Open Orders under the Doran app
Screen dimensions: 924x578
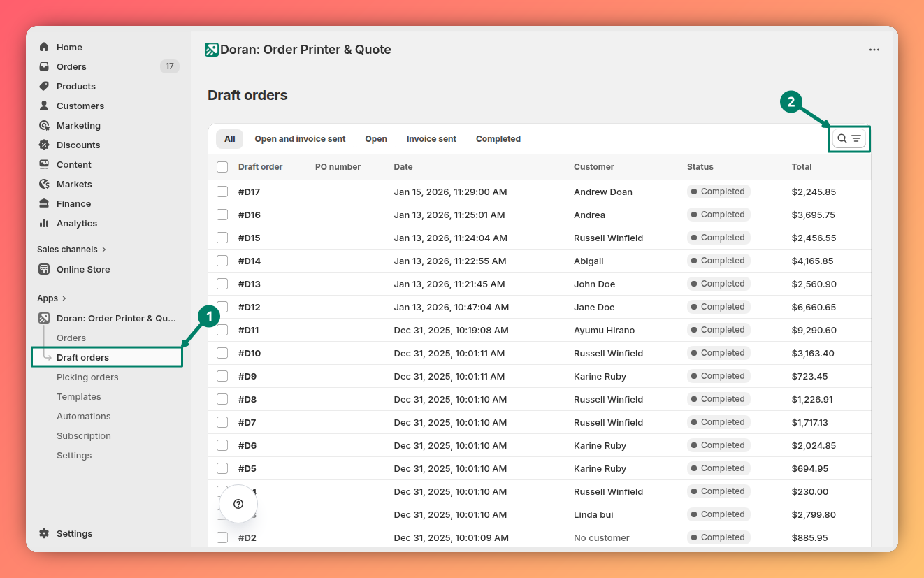pos(71,338)
